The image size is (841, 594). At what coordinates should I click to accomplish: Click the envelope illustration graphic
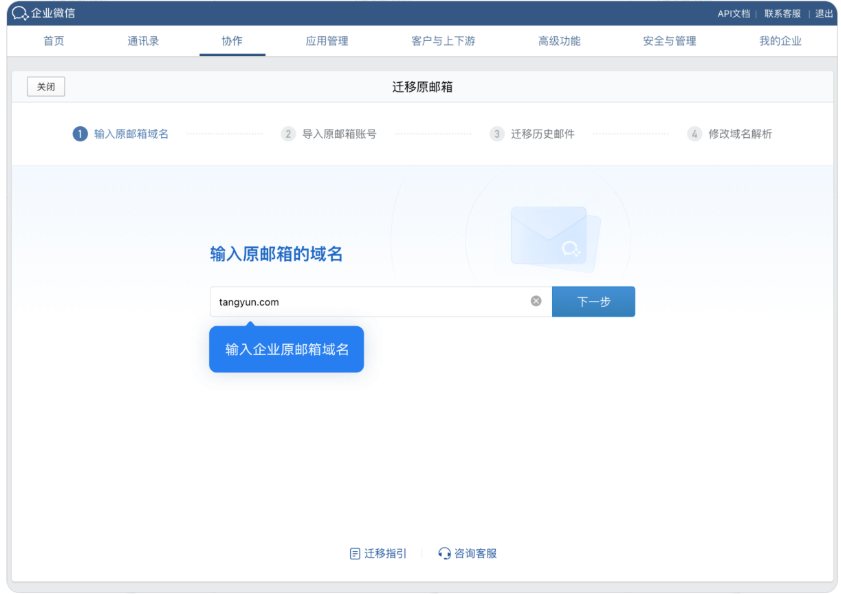coord(550,238)
